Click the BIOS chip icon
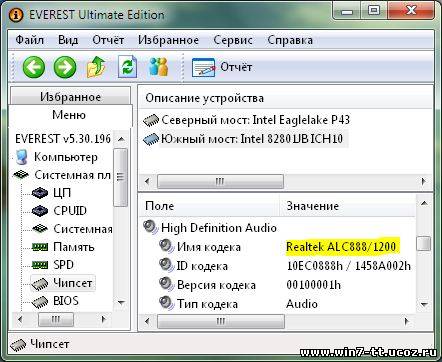442x362 pixels. [40, 302]
